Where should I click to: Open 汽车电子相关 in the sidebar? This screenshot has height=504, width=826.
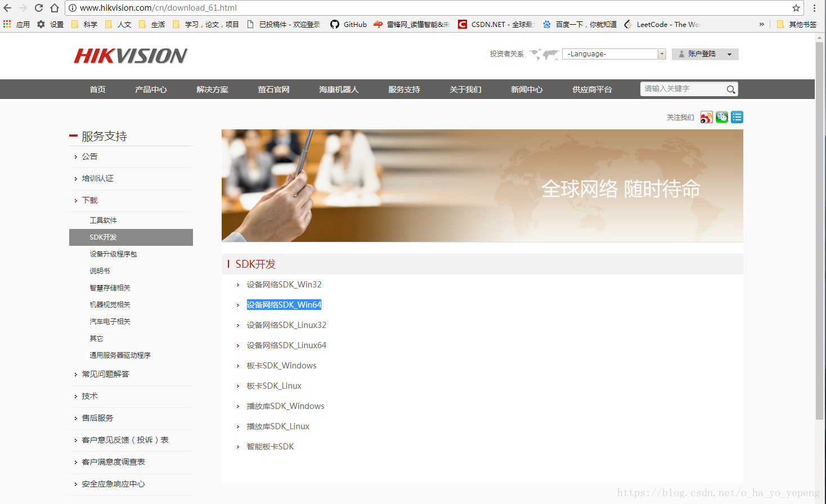pyautogui.click(x=110, y=322)
